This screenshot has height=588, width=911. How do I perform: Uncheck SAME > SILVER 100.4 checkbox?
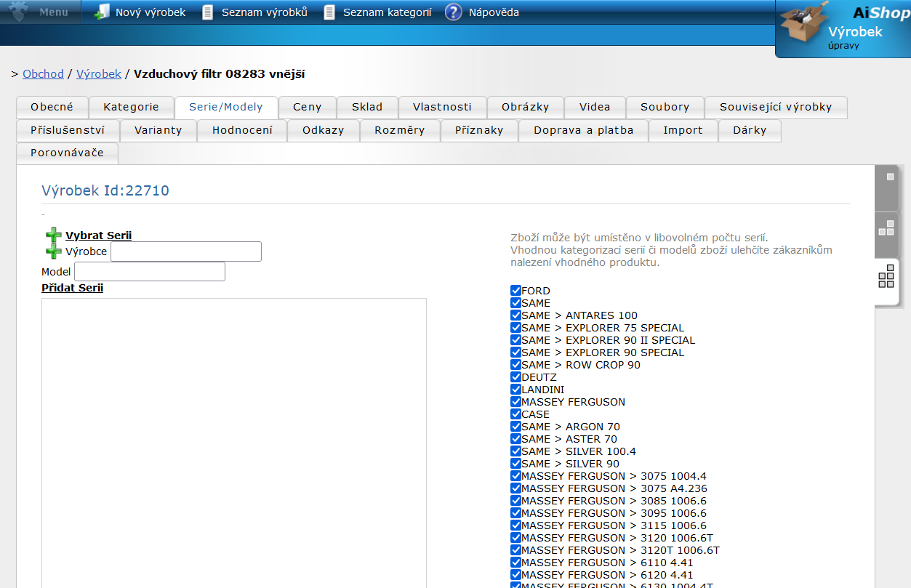point(515,451)
